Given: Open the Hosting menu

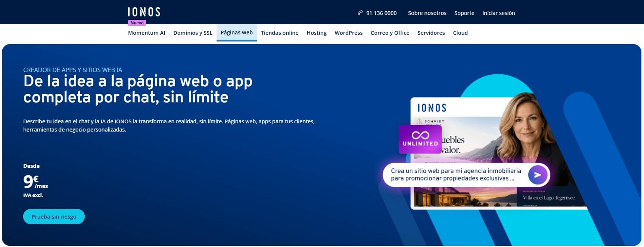Looking at the screenshot, I should click(x=317, y=33).
